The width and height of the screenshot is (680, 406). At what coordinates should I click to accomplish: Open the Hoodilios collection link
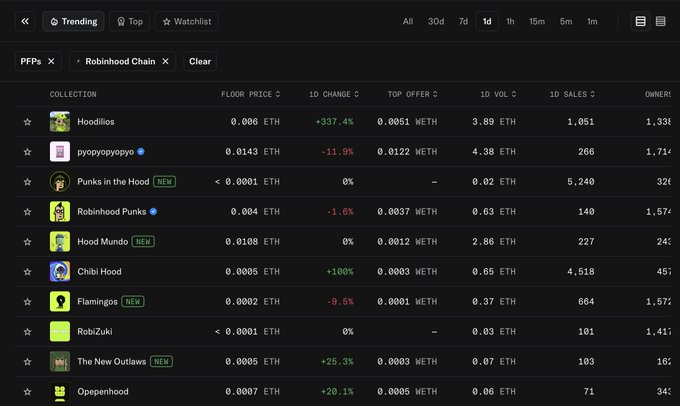[x=96, y=121]
